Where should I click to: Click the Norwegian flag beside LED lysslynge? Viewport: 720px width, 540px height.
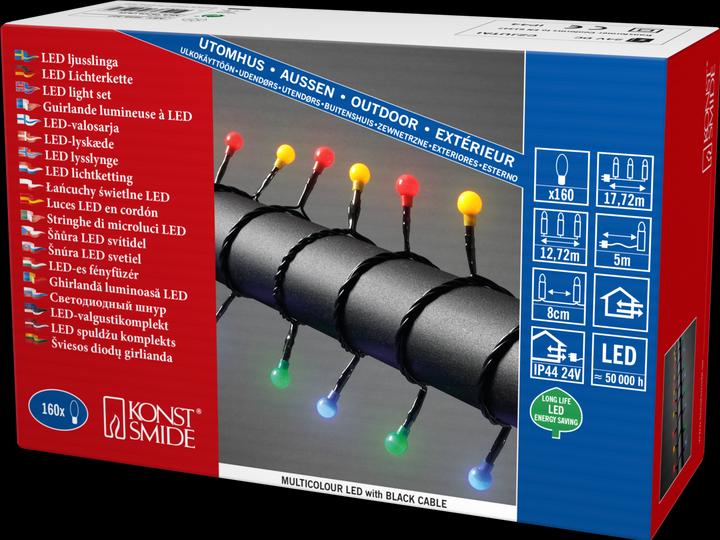tap(30, 152)
